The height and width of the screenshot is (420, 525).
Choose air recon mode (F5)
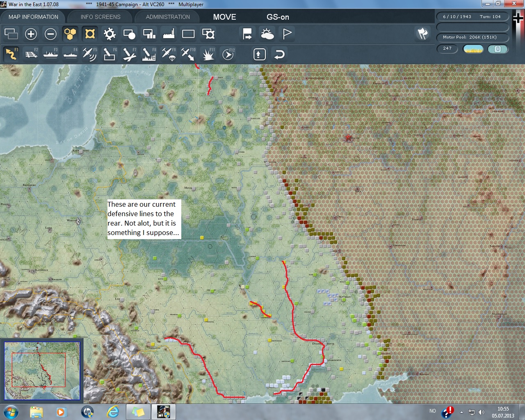[x=89, y=54]
